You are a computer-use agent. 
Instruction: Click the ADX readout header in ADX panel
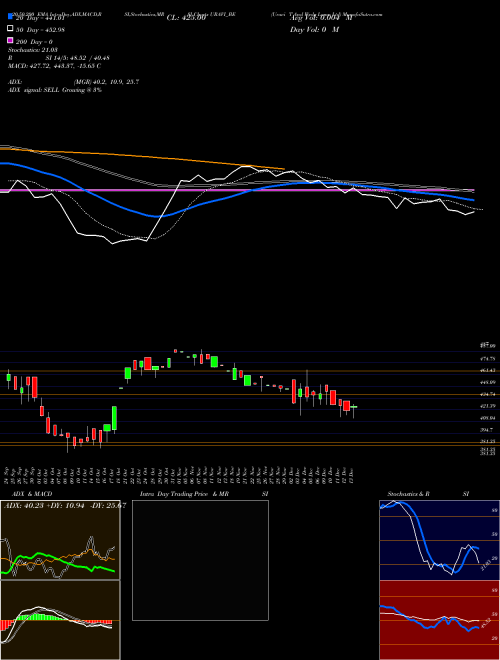[65, 506]
